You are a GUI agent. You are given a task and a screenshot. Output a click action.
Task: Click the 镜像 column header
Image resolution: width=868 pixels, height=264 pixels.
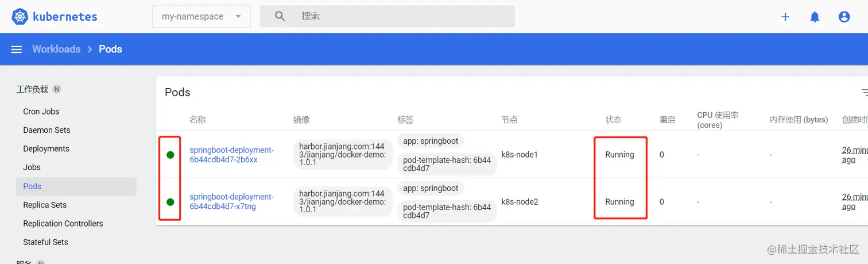(301, 120)
